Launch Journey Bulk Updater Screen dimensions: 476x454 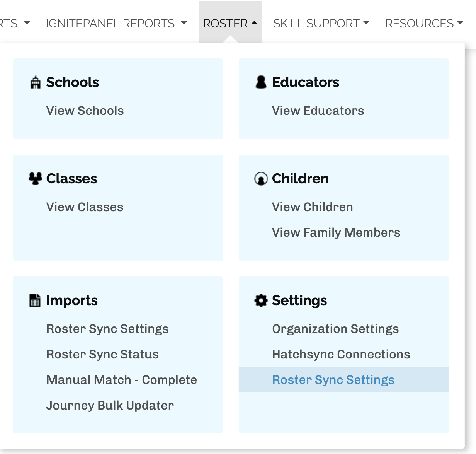(110, 405)
